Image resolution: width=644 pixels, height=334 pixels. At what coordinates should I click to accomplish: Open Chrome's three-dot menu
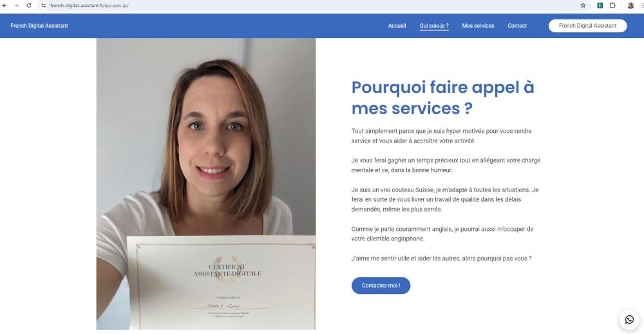[642, 5]
